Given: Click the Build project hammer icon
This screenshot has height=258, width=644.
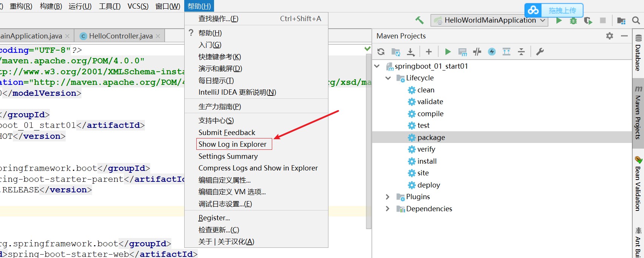Looking at the screenshot, I should [x=419, y=20].
